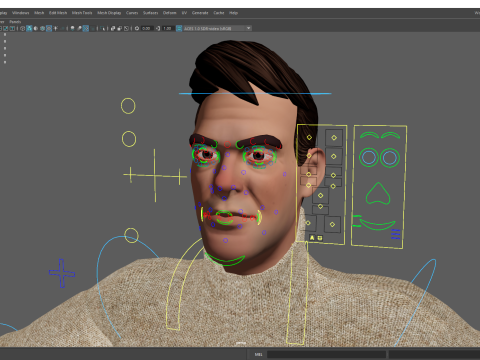Viewport: 480px width, 360px height.
Task: Toggle use default material
Action: pyautogui.click(x=36, y=28)
